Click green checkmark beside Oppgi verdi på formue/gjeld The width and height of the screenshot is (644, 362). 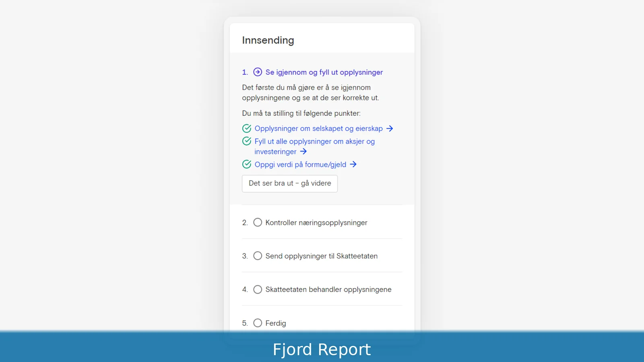(x=247, y=164)
